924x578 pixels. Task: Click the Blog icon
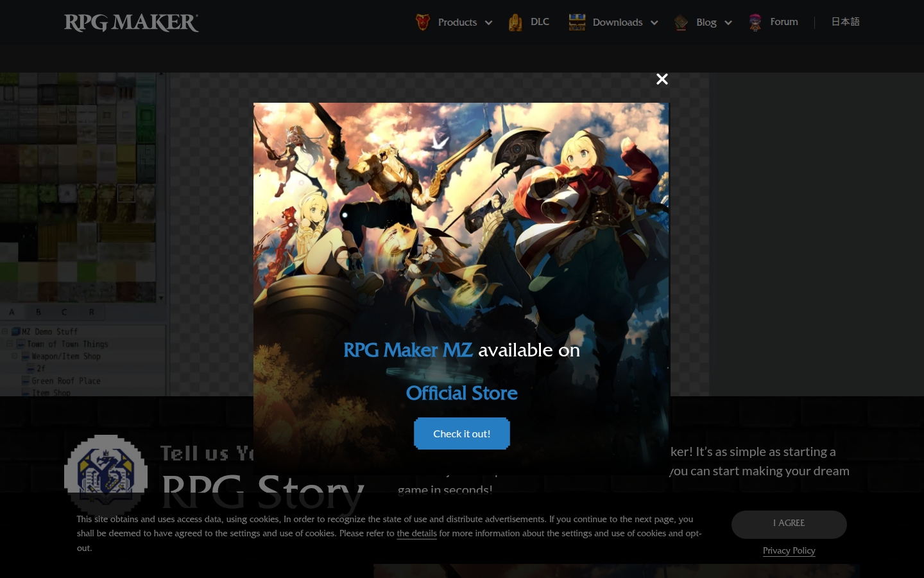click(681, 23)
